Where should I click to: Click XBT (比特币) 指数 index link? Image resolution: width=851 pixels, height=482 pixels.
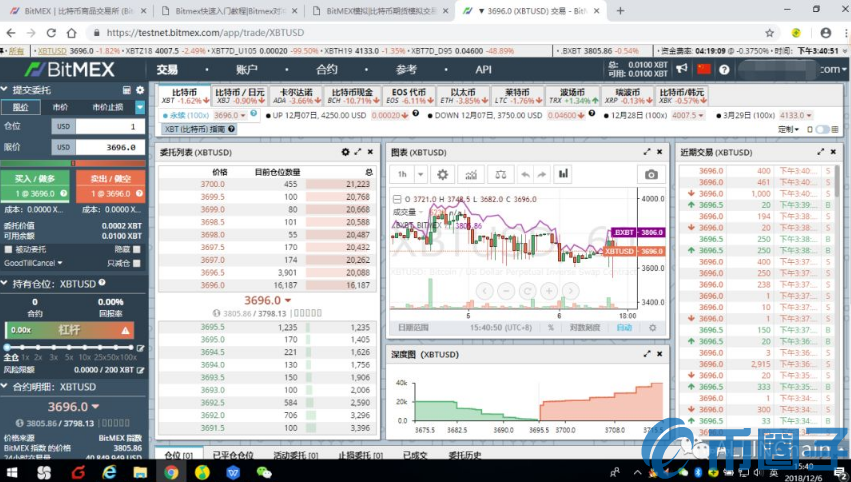click(x=199, y=129)
